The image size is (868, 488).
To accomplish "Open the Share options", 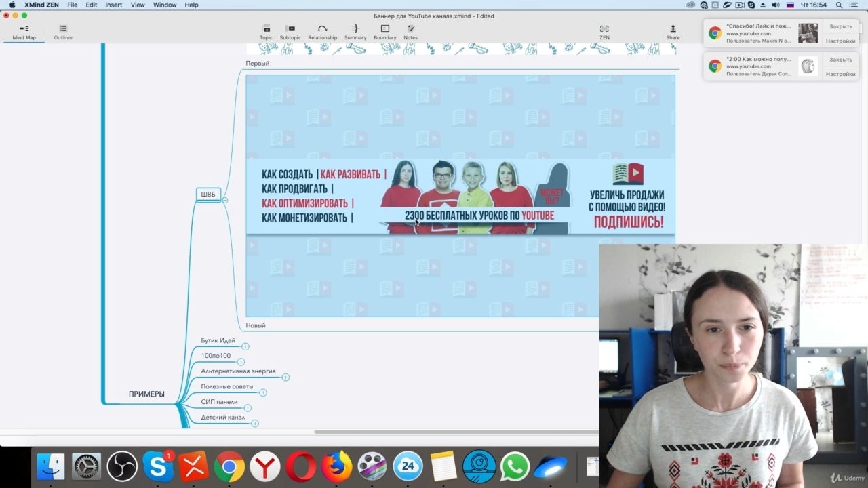I will click(673, 32).
